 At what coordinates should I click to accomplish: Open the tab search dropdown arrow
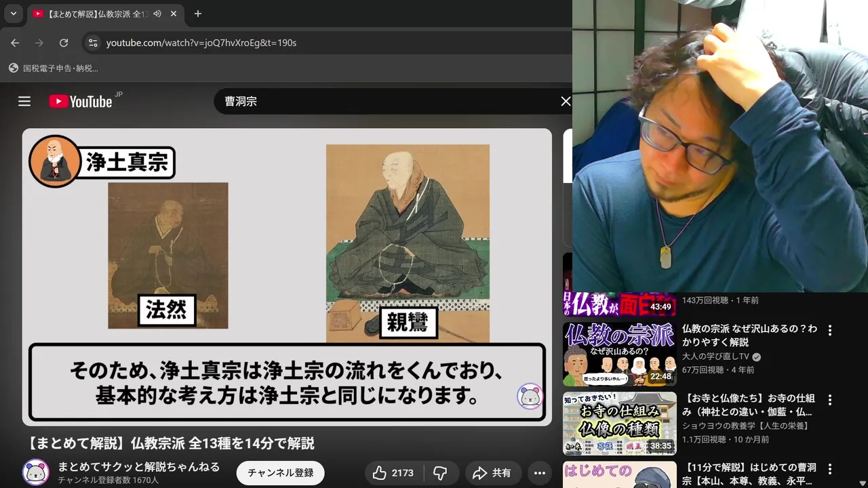(x=13, y=14)
